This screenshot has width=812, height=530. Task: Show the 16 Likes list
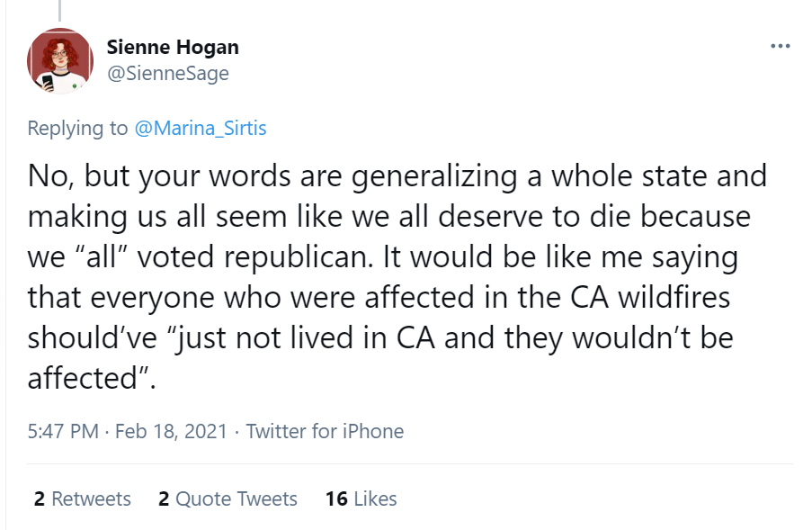[361, 499]
